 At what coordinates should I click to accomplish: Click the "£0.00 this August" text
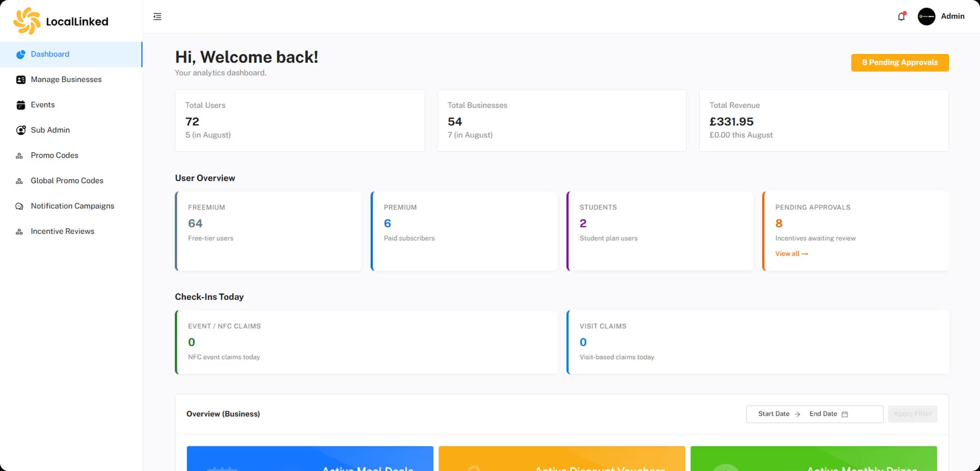pos(741,135)
